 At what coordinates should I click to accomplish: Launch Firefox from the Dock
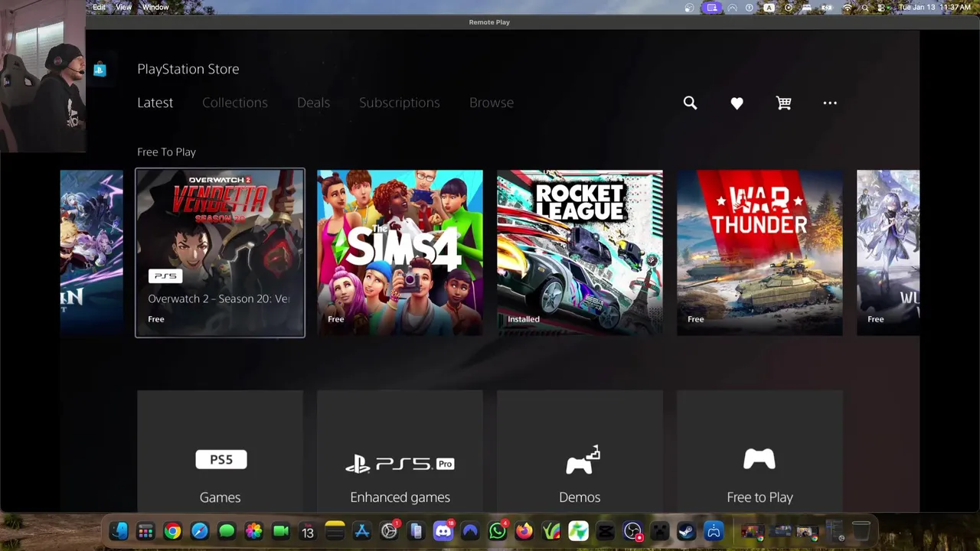pyautogui.click(x=524, y=531)
